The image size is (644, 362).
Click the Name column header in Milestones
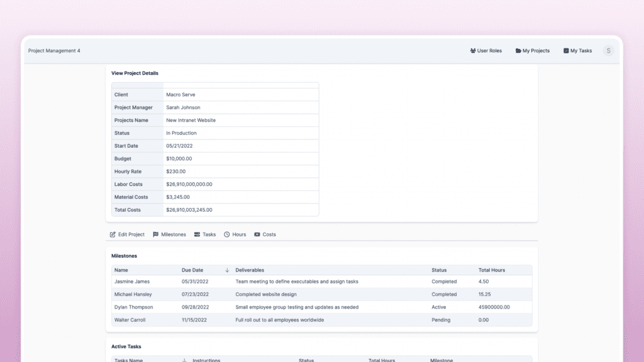point(121,270)
